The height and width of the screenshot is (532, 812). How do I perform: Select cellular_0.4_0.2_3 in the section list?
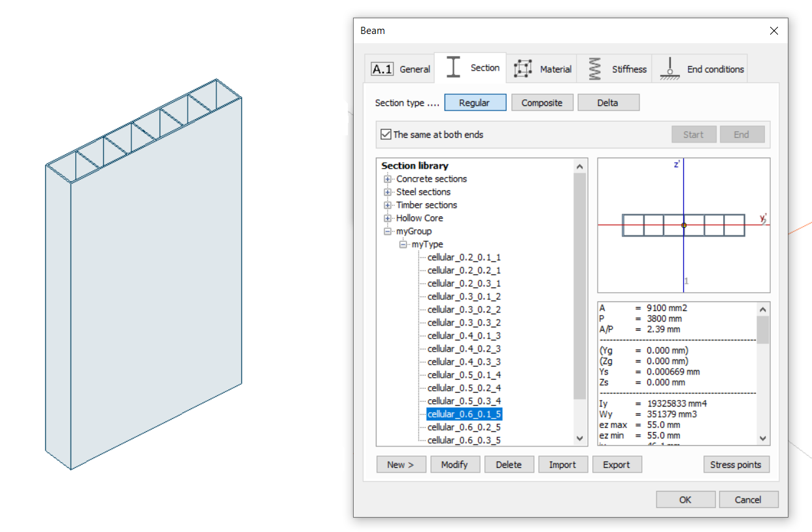click(x=464, y=349)
